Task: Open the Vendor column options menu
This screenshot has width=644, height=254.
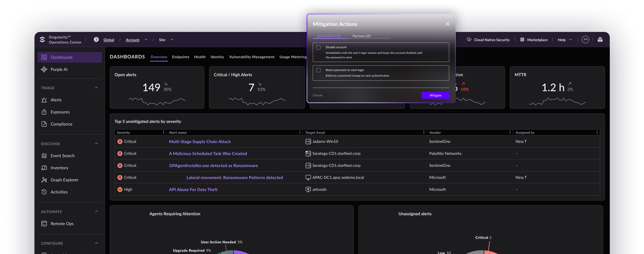Action: pyautogui.click(x=510, y=132)
